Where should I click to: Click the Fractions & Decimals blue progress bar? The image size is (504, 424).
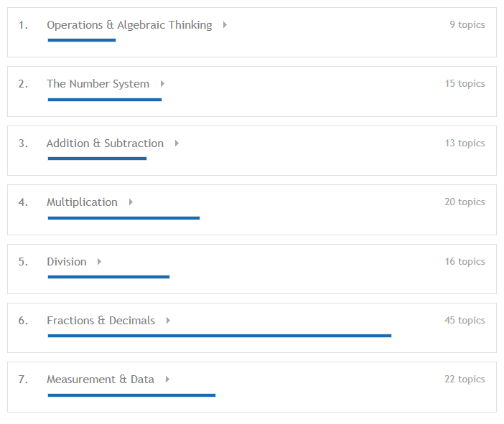point(220,336)
